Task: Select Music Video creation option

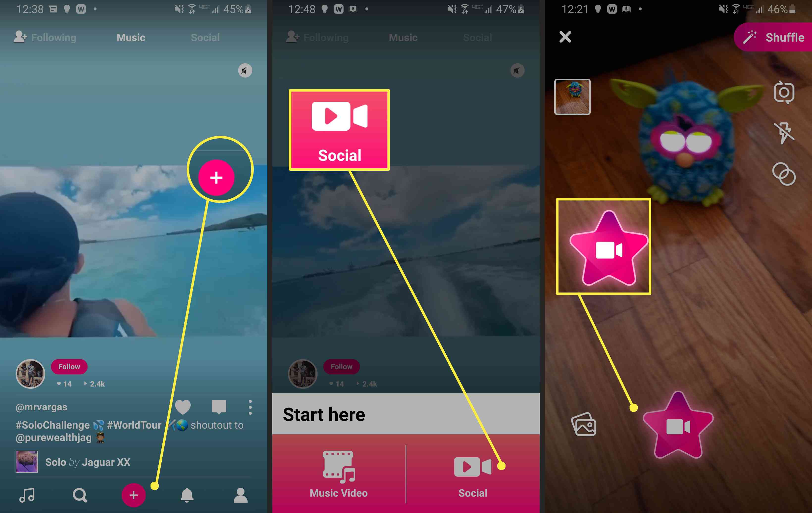Action: click(339, 479)
